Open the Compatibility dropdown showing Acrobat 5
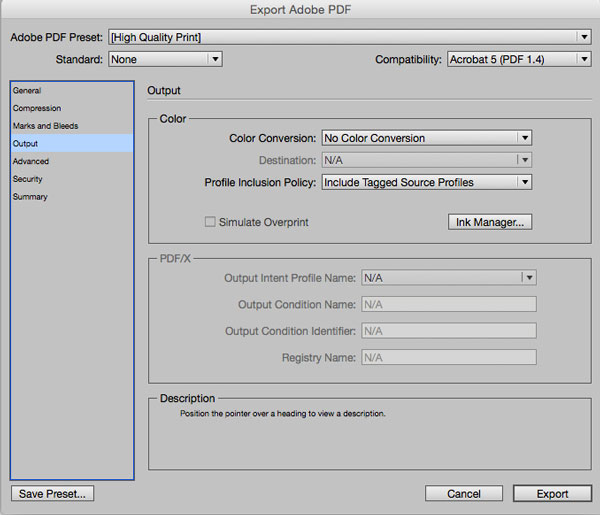Viewport: 600px width, 515px height. 519,59
